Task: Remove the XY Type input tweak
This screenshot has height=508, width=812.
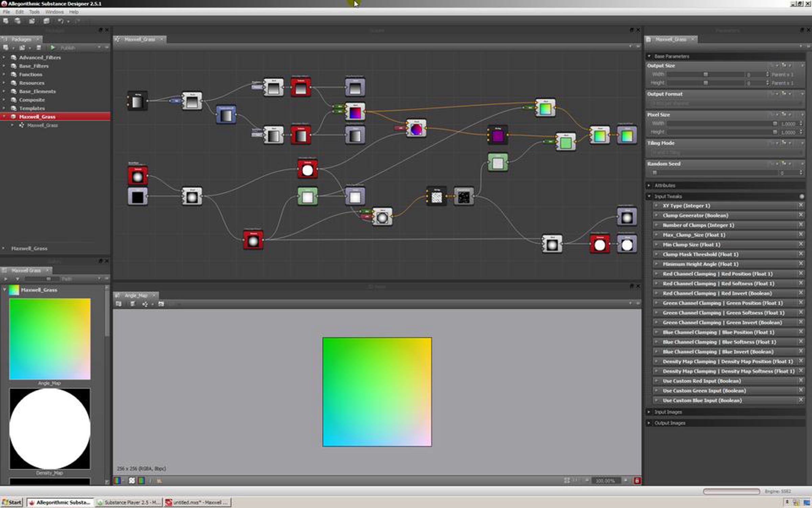Action: pyautogui.click(x=801, y=205)
